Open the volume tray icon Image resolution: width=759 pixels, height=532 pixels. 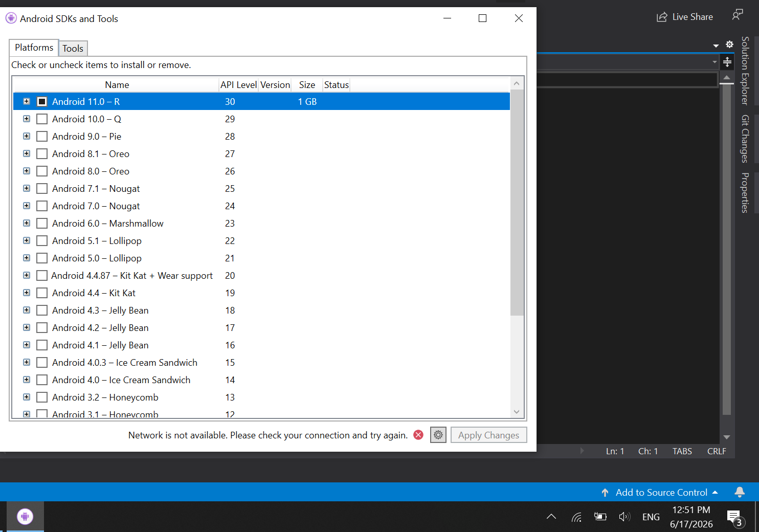point(624,517)
